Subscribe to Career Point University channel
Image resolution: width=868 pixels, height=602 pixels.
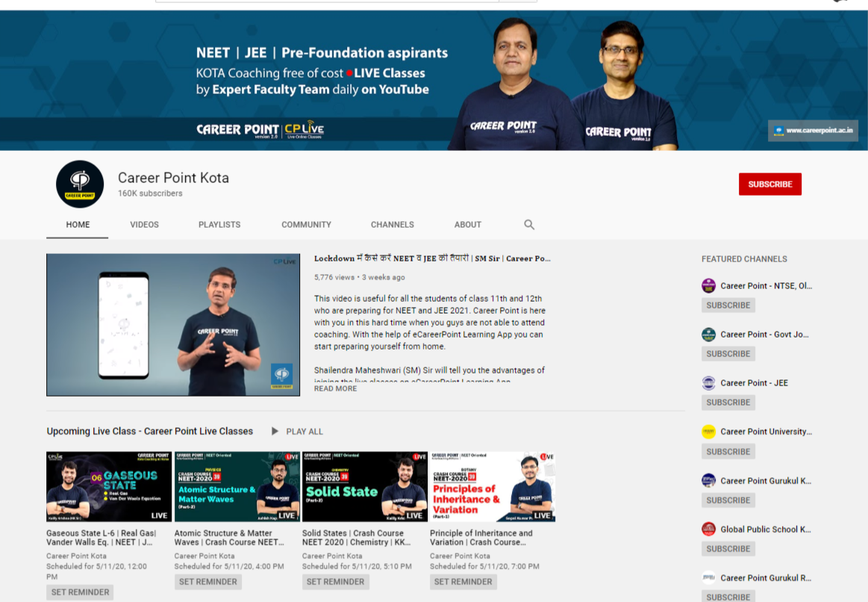tap(728, 451)
